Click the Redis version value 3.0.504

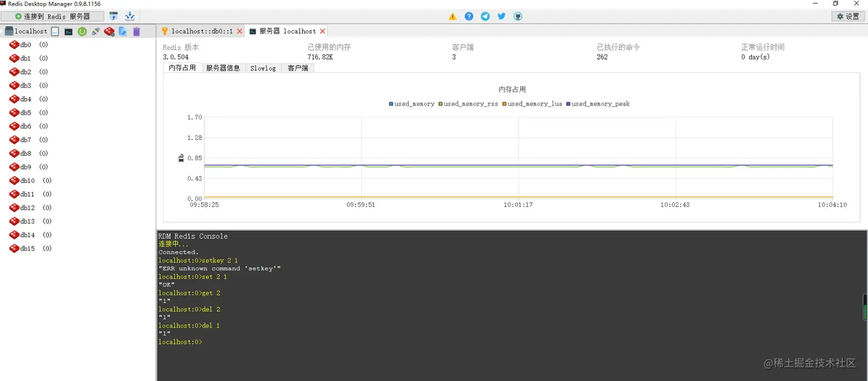[176, 57]
